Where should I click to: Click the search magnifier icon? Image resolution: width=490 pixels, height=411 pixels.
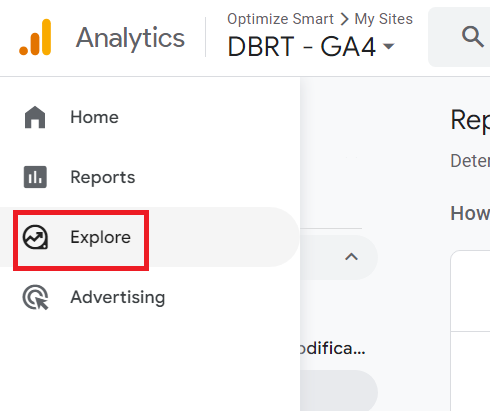pyautogui.click(x=472, y=36)
